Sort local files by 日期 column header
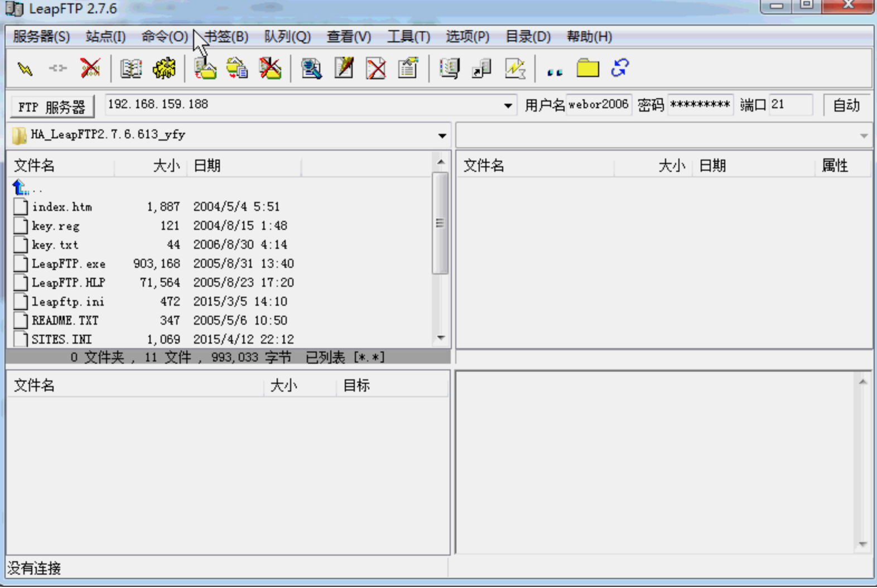877x588 pixels. click(244, 166)
